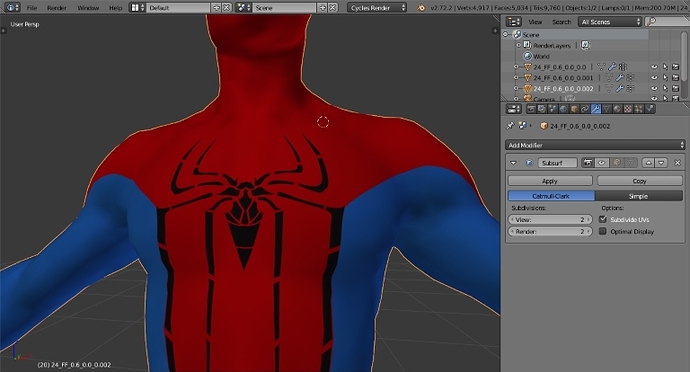
Task: Toggle selectability cursor of 24_FF_0.6_0.0_0.0
Action: (x=665, y=67)
